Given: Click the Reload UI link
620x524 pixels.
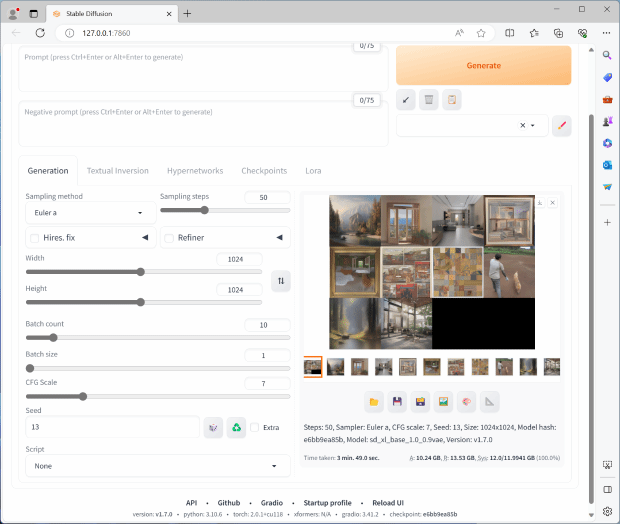Looking at the screenshot, I should (388, 503).
